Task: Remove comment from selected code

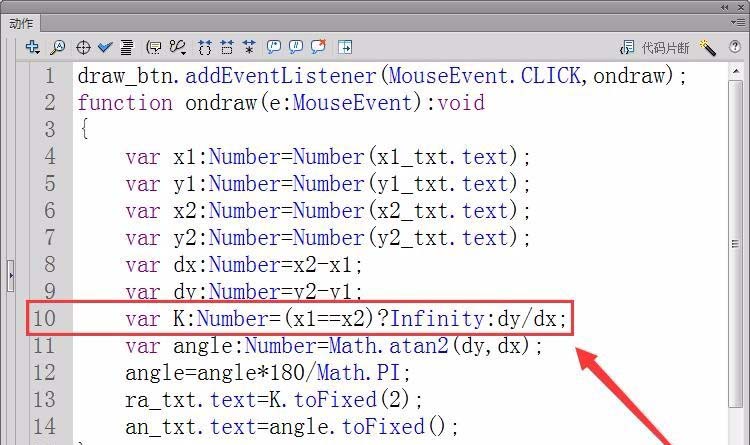Action: pyautogui.click(x=318, y=46)
